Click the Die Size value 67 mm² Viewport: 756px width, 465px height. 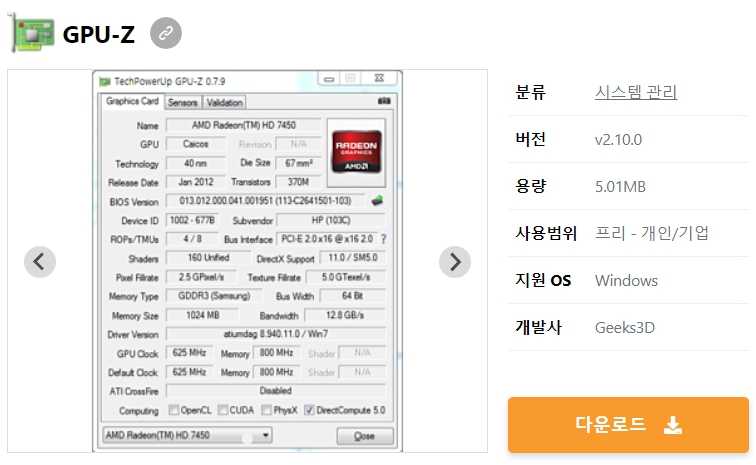click(298, 163)
